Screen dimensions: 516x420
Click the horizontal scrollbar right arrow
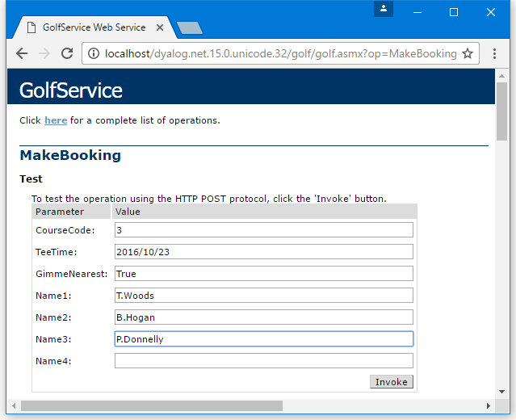pos(488,405)
